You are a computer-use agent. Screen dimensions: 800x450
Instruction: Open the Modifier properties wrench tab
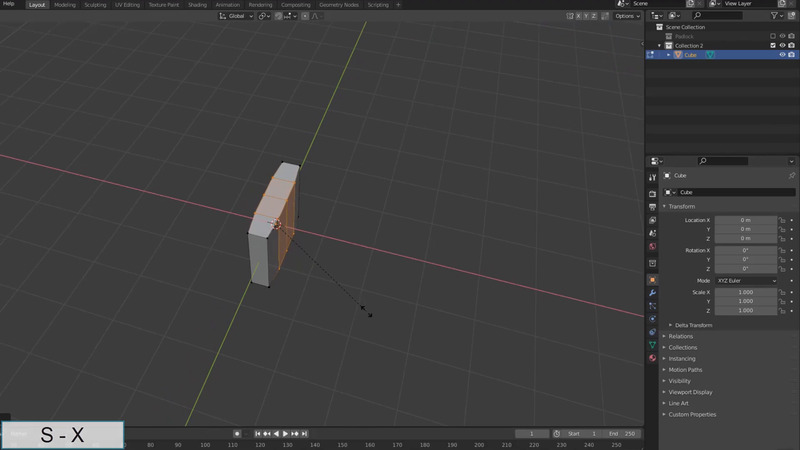pyautogui.click(x=652, y=292)
